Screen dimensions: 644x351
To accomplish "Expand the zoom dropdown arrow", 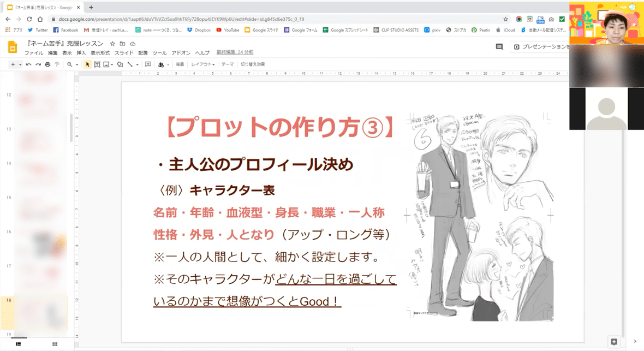I will pyautogui.click(x=77, y=64).
